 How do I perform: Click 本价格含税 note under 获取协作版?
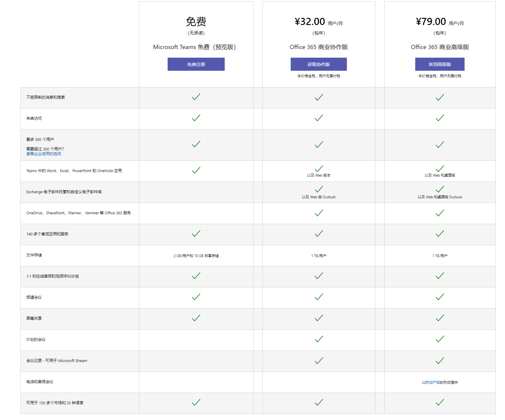point(319,76)
